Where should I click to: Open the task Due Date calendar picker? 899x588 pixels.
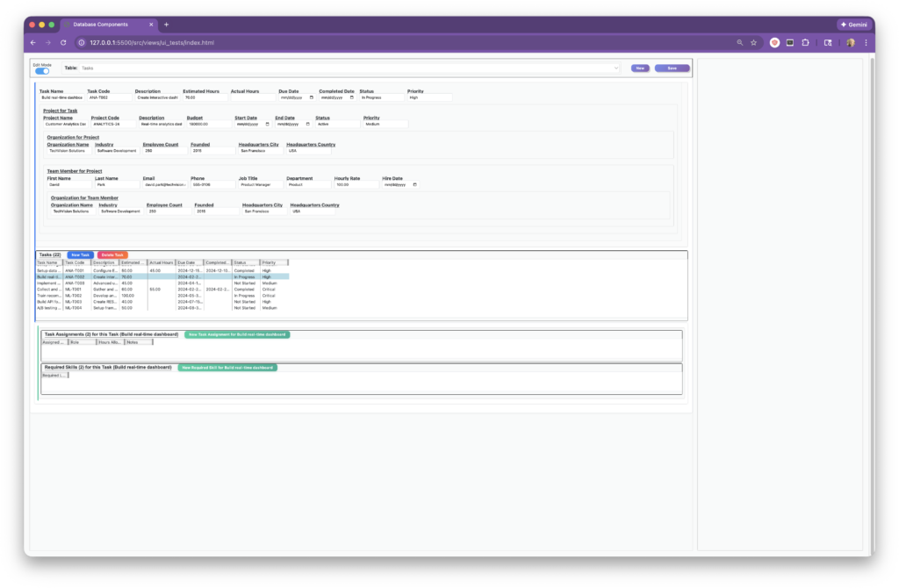point(310,97)
